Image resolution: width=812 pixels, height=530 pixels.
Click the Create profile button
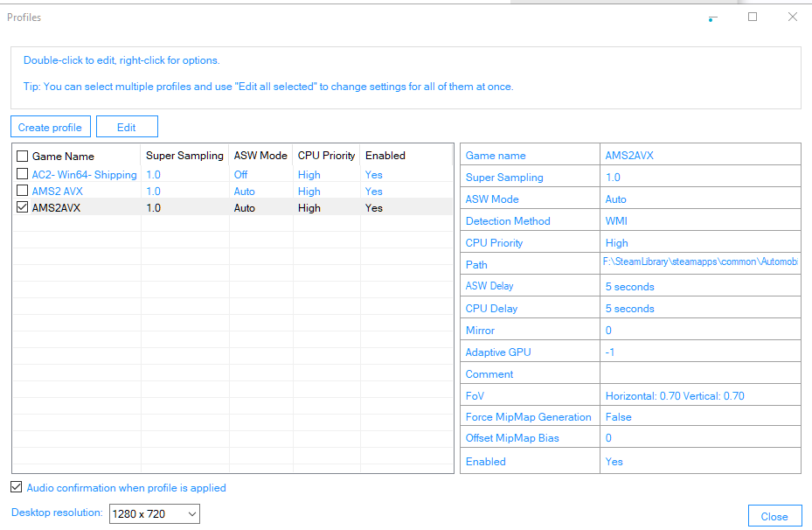click(x=50, y=127)
